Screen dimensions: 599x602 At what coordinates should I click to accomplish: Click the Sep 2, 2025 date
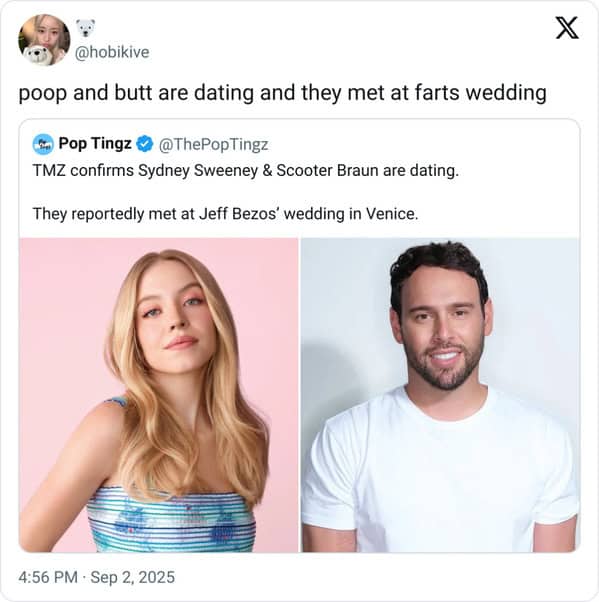click(132, 577)
